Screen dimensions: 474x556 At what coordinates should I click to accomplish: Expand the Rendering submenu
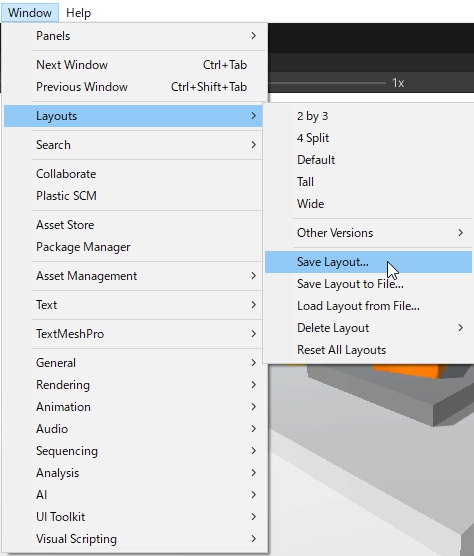tap(134, 385)
